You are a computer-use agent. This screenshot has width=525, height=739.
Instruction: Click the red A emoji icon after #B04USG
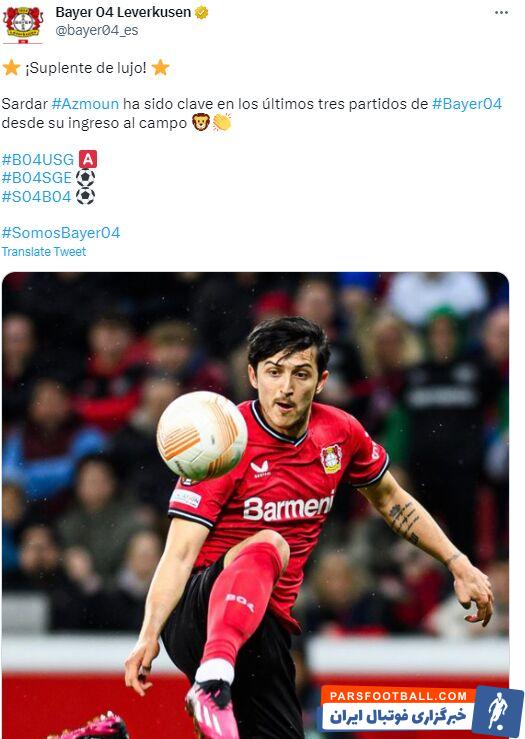[x=88, y=159]
